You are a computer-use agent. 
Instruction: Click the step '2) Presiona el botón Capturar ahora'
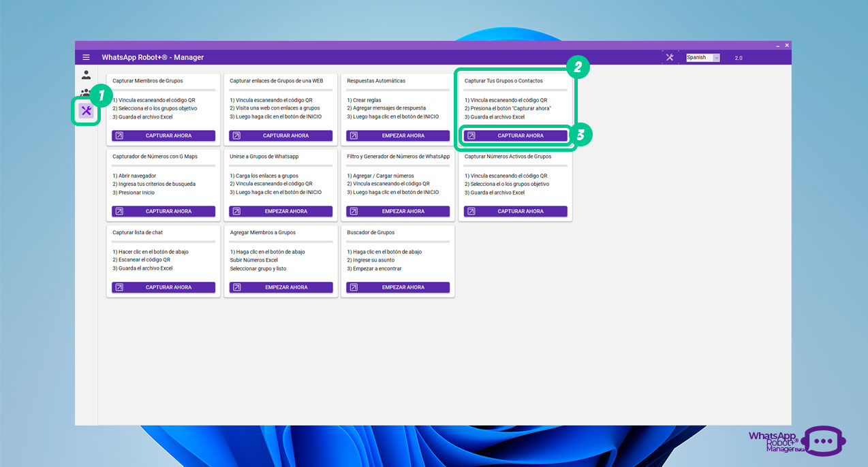(x=508, y=108)
